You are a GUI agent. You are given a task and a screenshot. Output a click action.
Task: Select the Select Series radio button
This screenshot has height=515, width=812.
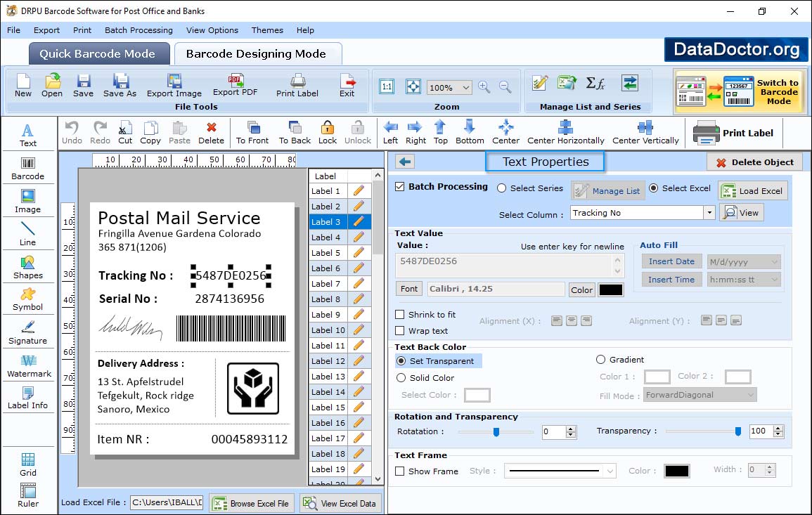[x=501, y=188]
